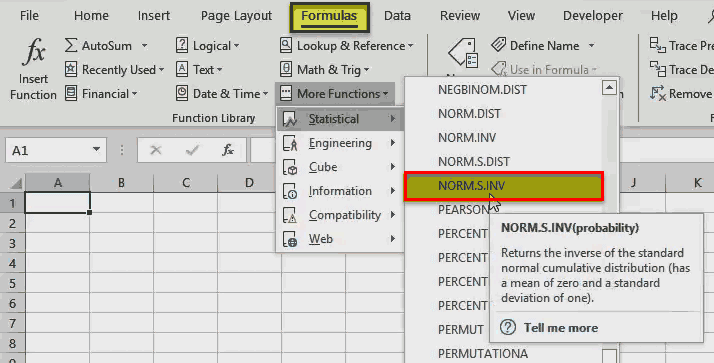Expand the Logical dropdown arrow
The height and width of the screenshot is (363, 714).
coord(236,46)
